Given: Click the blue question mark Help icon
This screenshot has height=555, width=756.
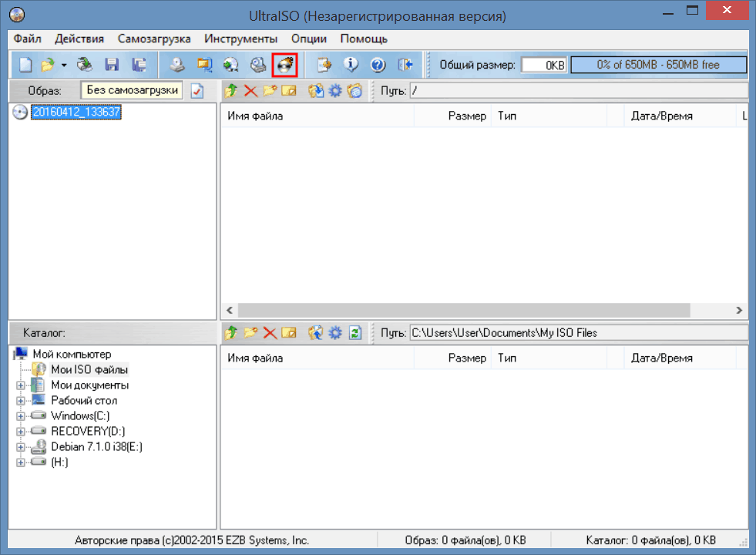Looking at the screenshot, I should click(377, 65).
